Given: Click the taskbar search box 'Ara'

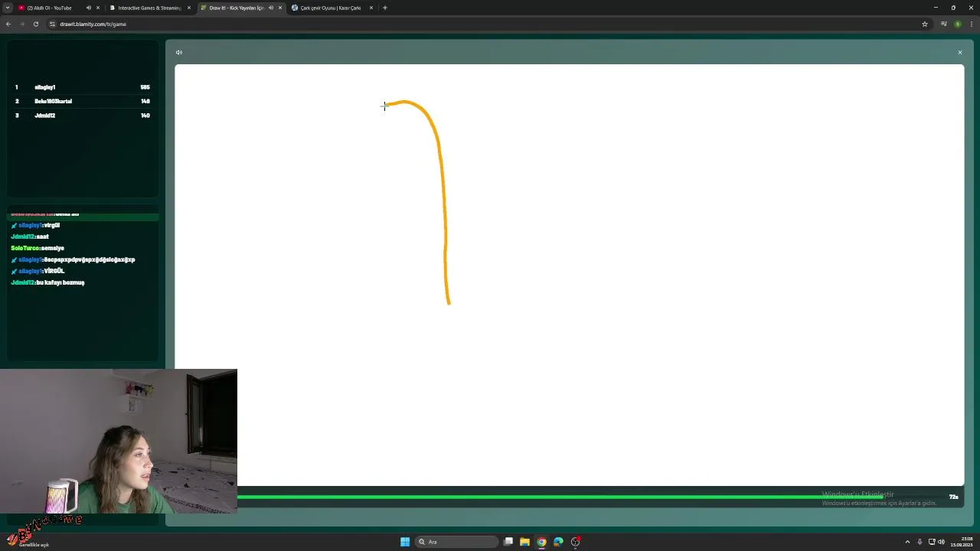Looking at the screenshot, I should pyautogui.click(x=456, y=542).
